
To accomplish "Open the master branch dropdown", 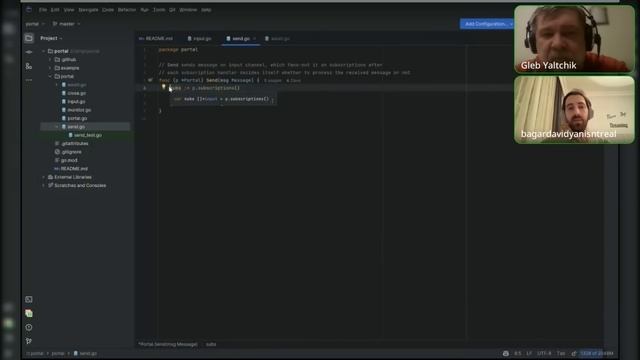I will coord(66,24).
